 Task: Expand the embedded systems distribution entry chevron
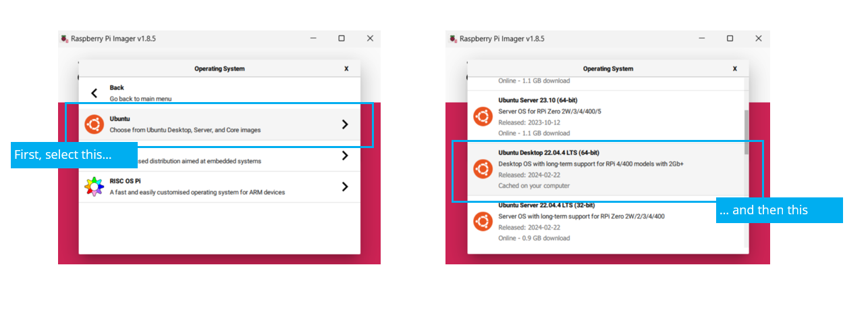tap(345, 155)
